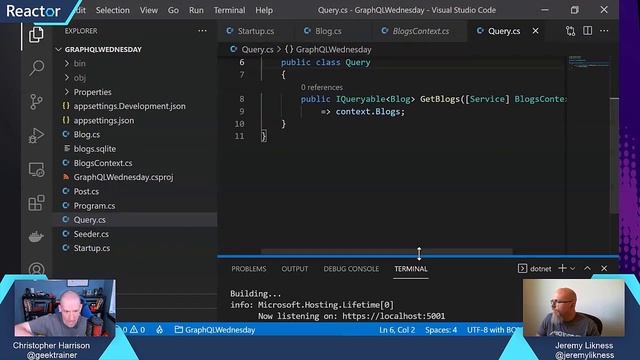Open the Selection menu
Image resolution: width=640 pixels, height=360 pixels.
click(x=113, y=10)
